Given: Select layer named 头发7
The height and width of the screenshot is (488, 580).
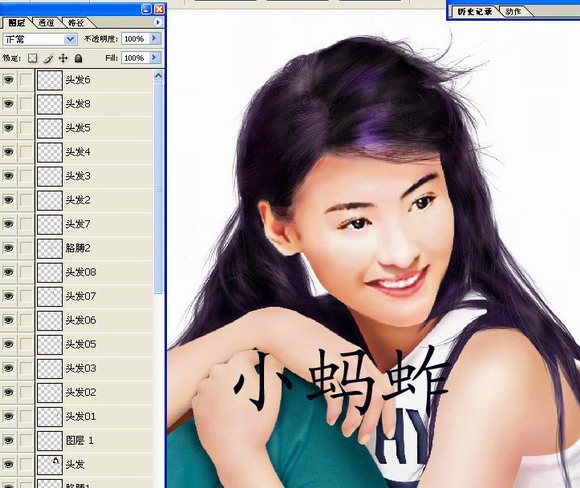Looking at the screenshot, I should pos(78,224).
